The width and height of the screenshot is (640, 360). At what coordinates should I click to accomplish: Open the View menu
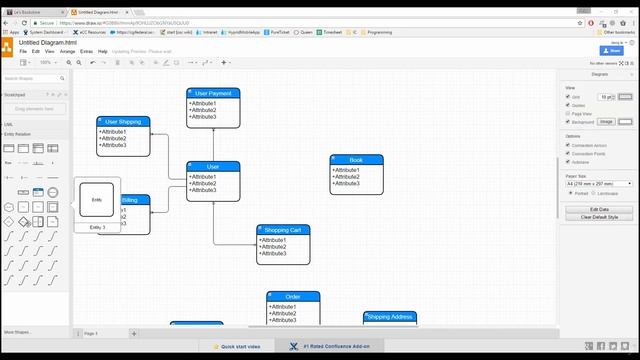pyautogui.click(x=49, y=51)
